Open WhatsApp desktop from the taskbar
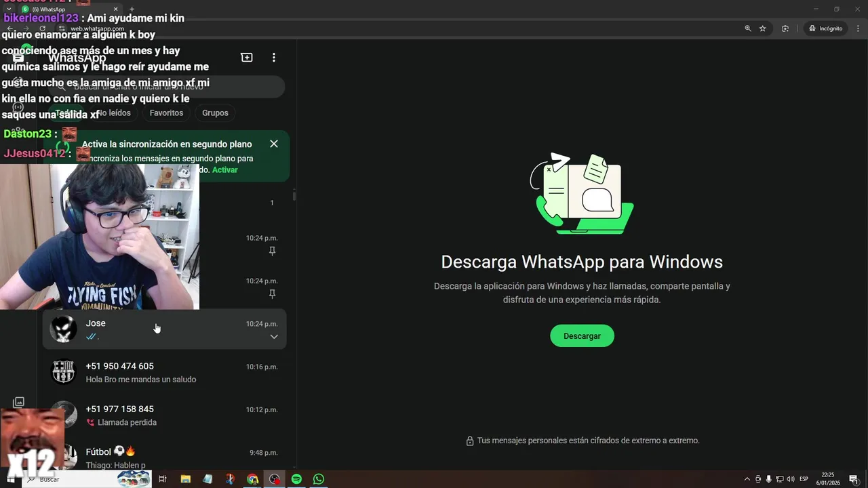 [x=319, y=479]
